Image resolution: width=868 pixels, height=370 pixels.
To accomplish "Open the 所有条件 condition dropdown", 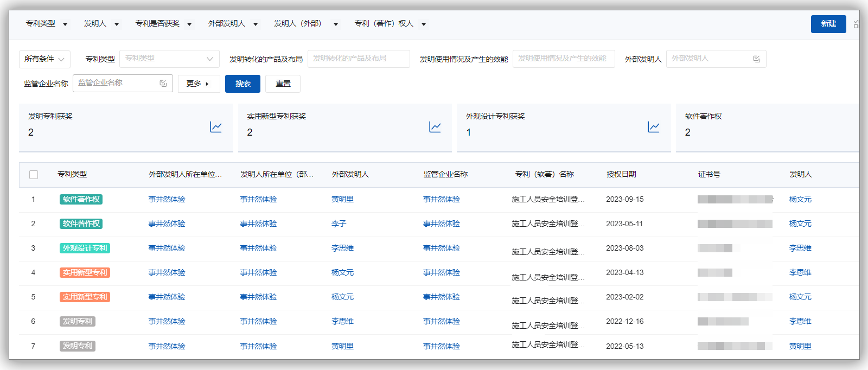I will pos(44,59).
